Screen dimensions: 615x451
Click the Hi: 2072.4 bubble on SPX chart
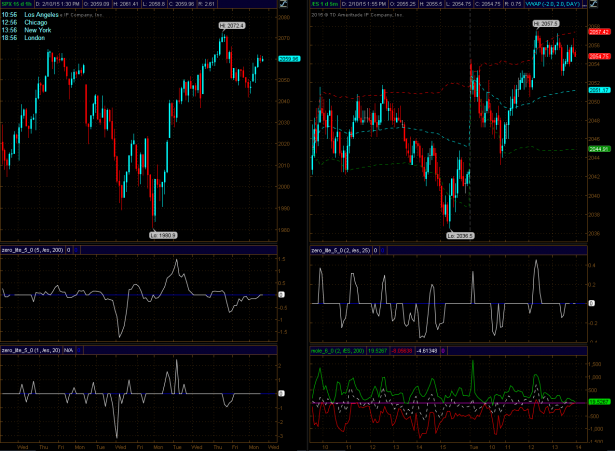coord(227,24)
